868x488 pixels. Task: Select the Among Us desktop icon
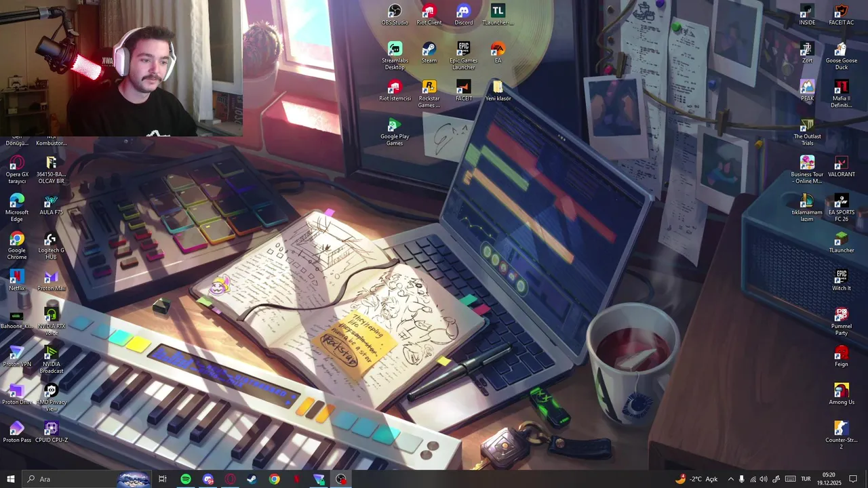click(842, 394)
